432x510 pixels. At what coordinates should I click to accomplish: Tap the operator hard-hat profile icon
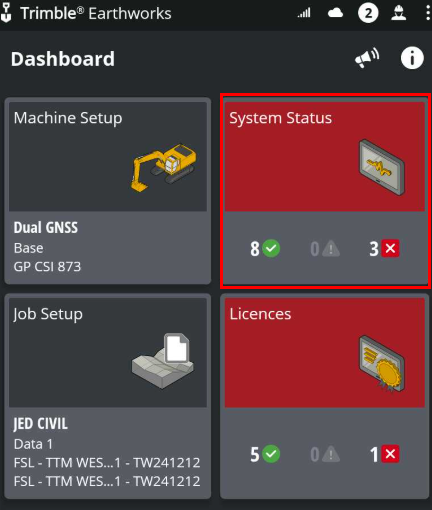(399, 13)
